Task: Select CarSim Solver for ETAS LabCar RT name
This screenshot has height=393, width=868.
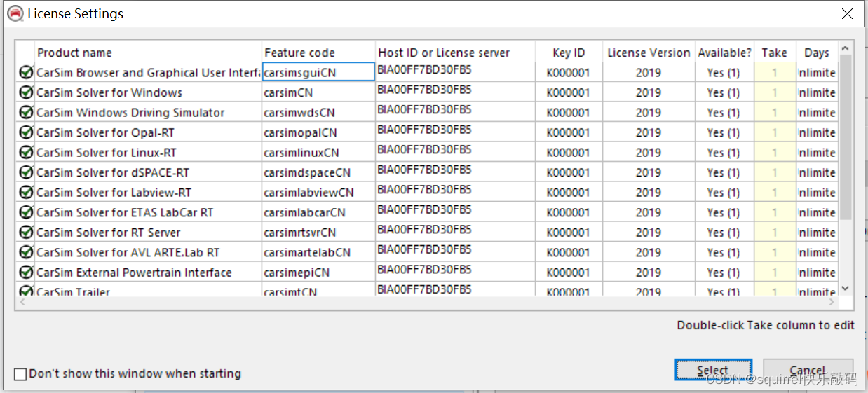Action: (x=125, y=212)
